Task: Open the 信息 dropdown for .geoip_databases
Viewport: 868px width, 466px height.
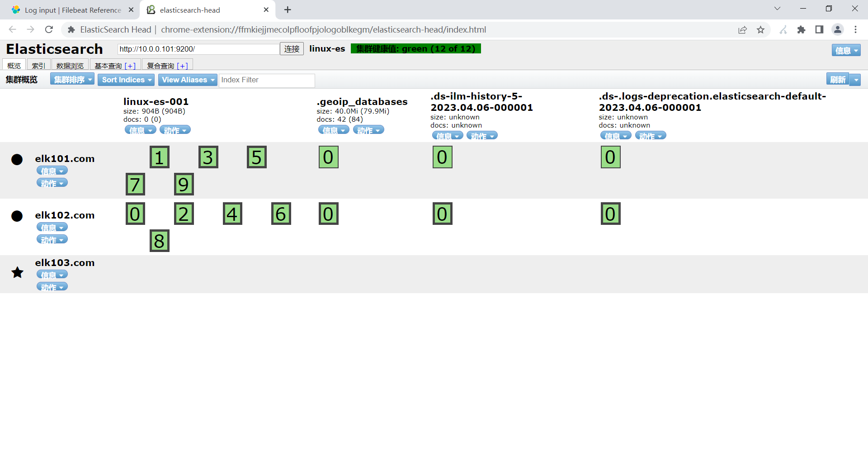Action: point(334,130)
